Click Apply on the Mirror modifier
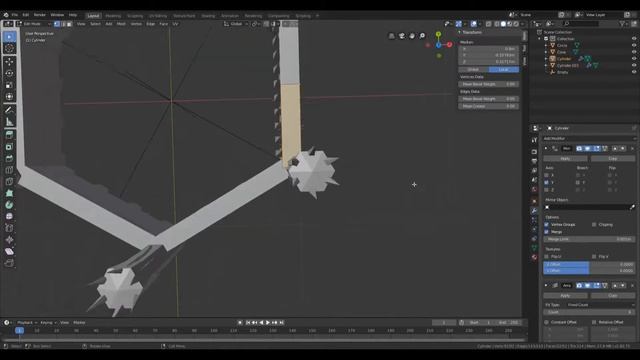This screenshot has height=360, width=640. point(565,158)
